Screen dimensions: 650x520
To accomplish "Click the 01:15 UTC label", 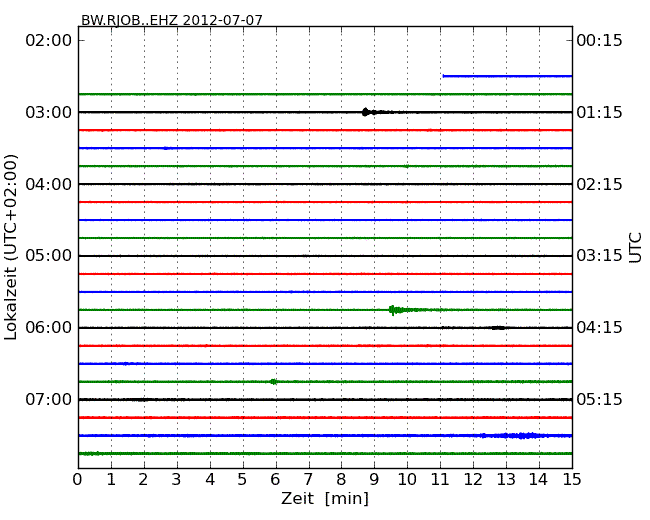I will [x=599, y=112].
